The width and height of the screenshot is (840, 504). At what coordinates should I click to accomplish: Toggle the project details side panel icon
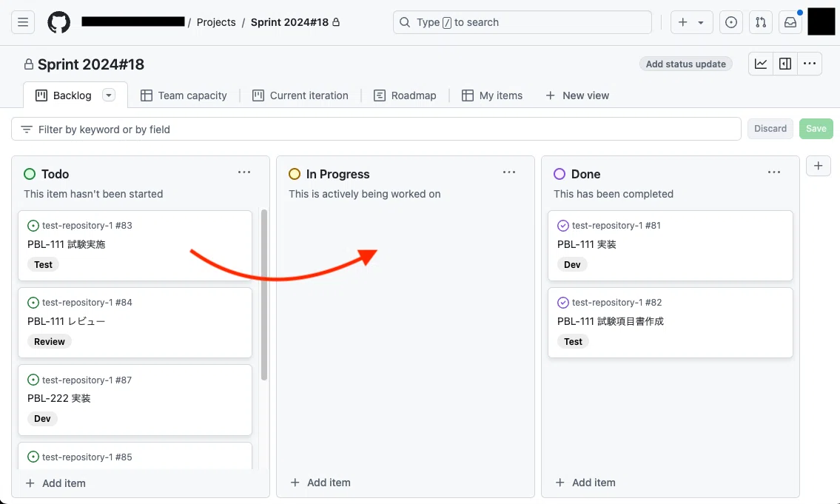(785, 64)
